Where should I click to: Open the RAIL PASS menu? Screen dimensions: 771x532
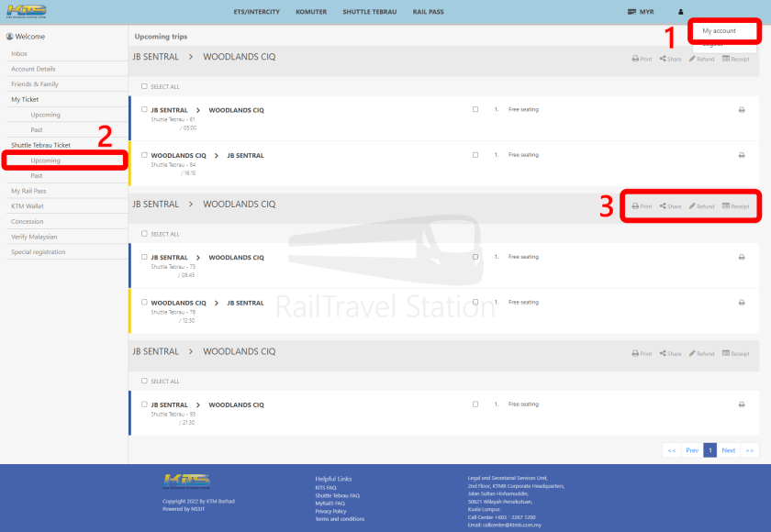click(x=429, y=12)
